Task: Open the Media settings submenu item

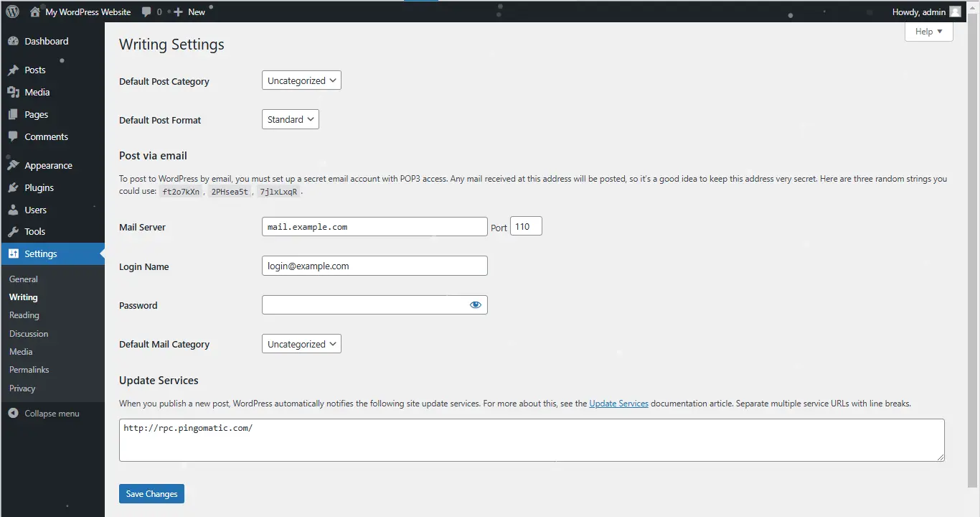Action: tap(21, 351)
